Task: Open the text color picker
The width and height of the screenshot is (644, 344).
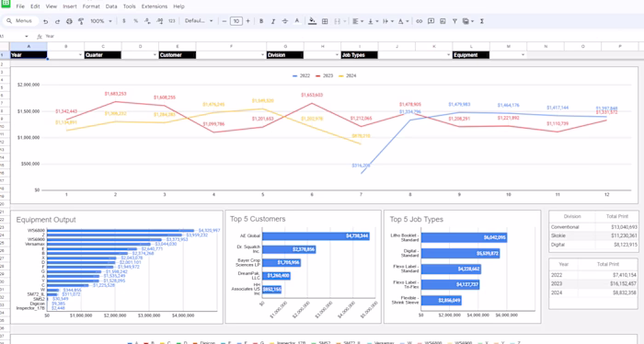Action: coord(297,21)
